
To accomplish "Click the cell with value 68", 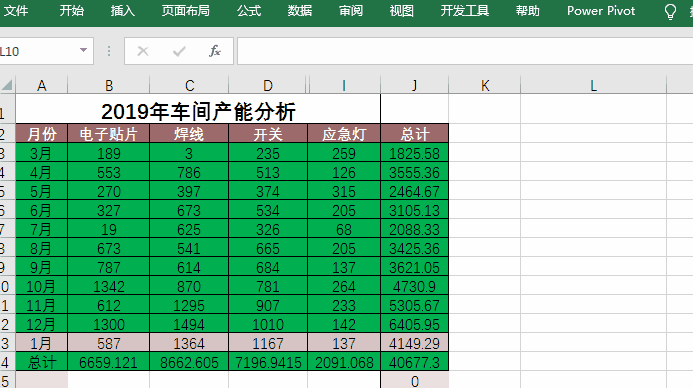I will [x=344, y=229].
